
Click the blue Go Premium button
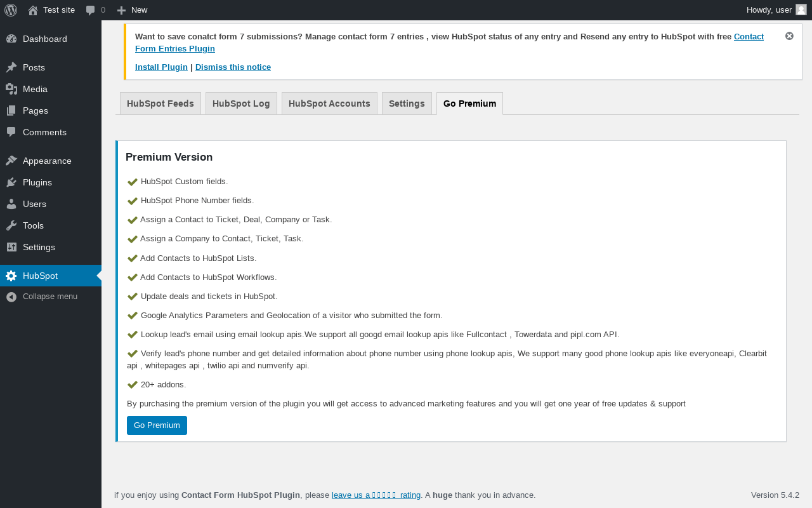tap(157, 425)
